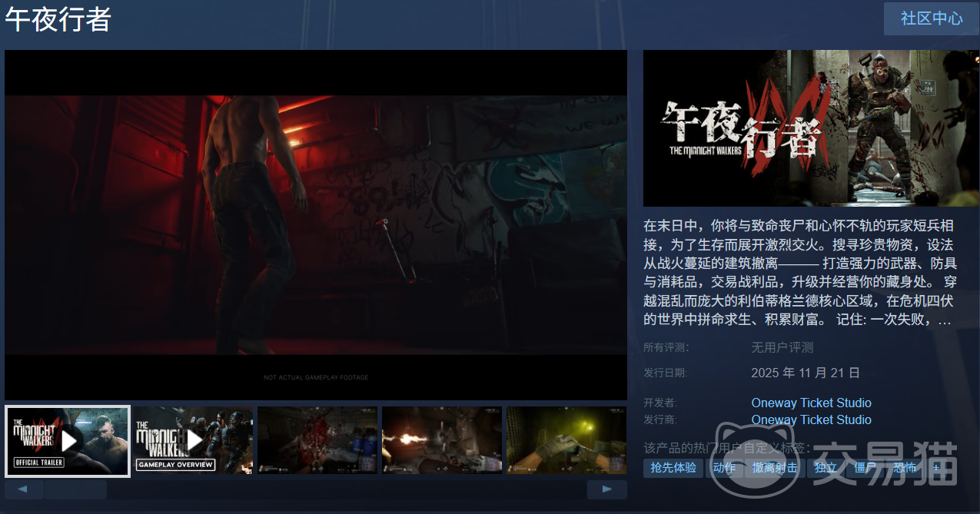The image size is (980, 514).
Task: Add a custom tag with the plus button
Action: 936,467
